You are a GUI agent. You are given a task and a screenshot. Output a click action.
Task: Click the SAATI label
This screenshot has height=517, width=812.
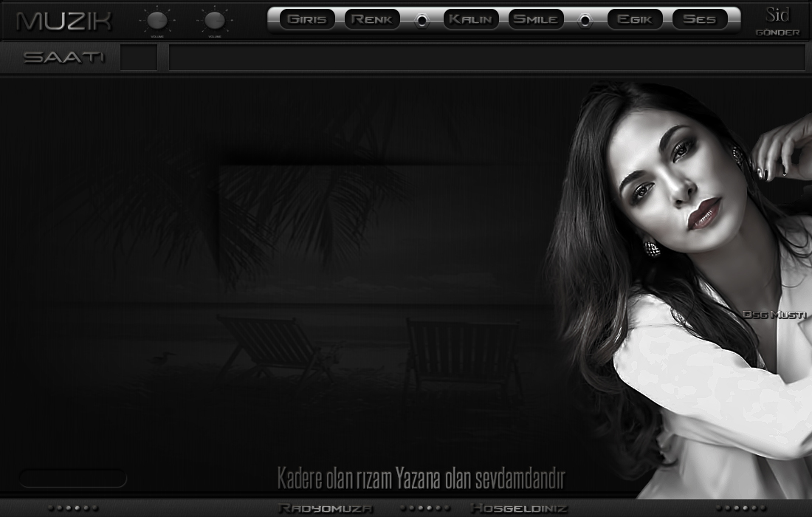click(63, 58)
